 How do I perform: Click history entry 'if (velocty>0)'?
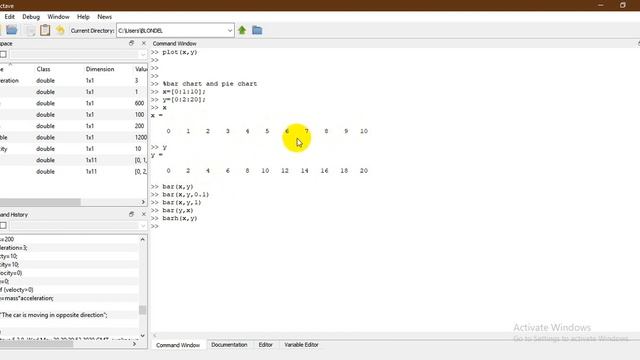17,290
